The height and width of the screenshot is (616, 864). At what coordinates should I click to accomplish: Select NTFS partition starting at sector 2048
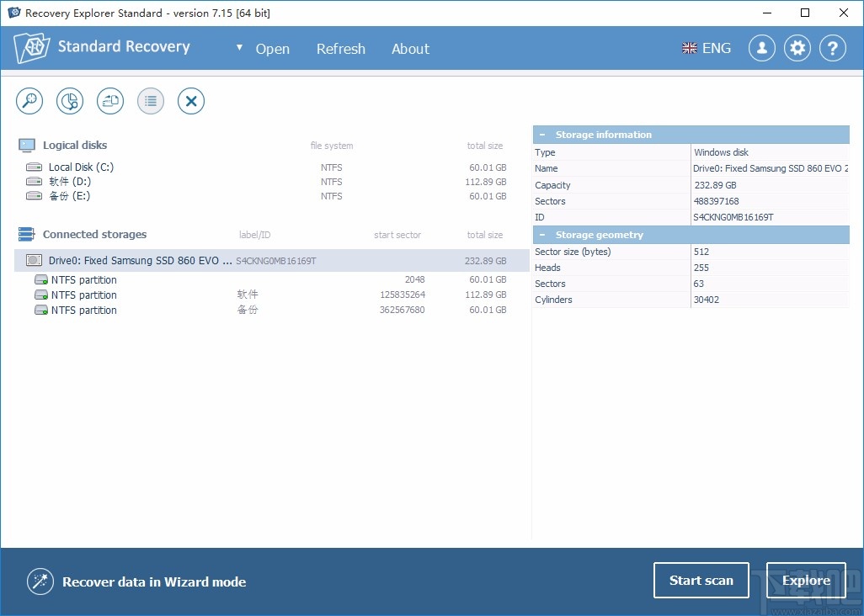pyautogui.click(x=270, y=279)
